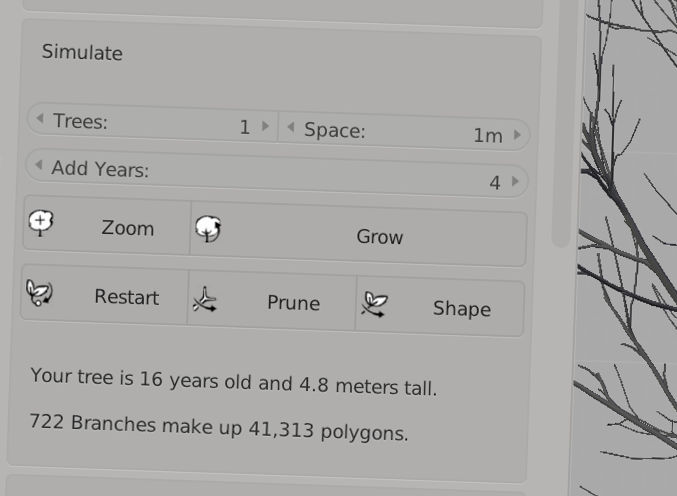Decrease Add Years with left arrow
677x496 pixels.
[x=39, y=165]
